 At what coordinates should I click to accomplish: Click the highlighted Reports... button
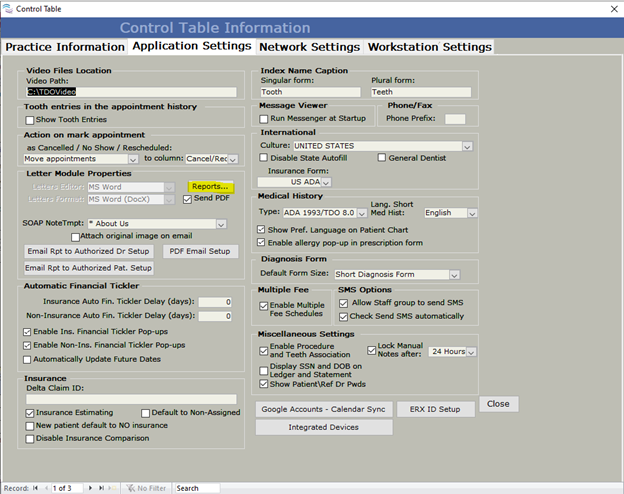pos(211,186)
